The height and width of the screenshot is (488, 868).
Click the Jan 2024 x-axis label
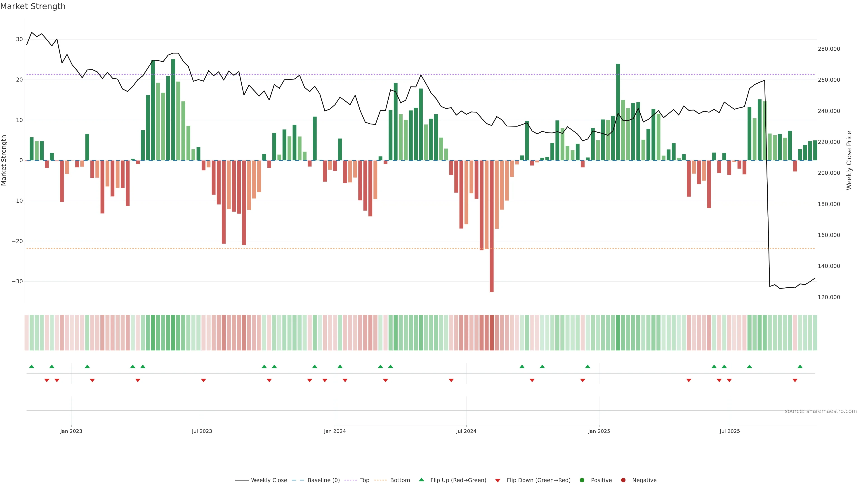click(335, 431)
